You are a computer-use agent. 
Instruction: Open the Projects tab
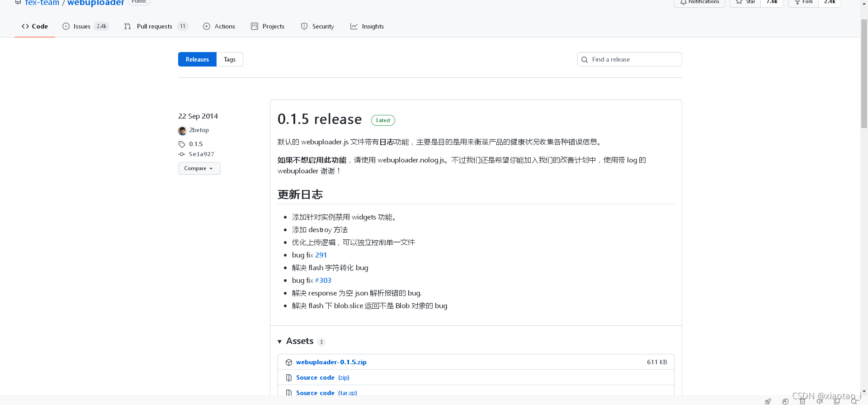click(x=268, y=26)
